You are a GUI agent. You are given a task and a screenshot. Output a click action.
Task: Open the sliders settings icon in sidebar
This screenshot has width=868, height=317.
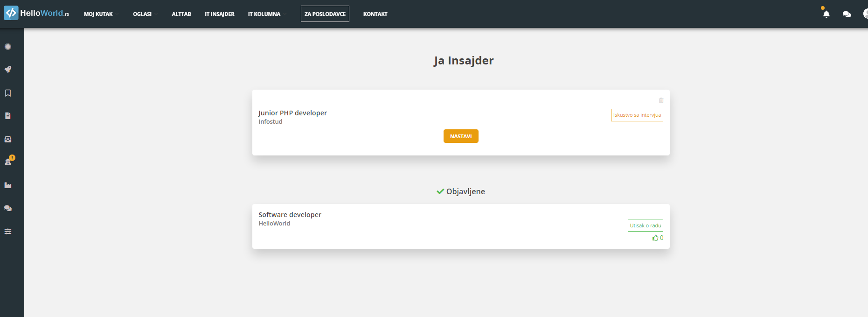[x=8, y=231]
